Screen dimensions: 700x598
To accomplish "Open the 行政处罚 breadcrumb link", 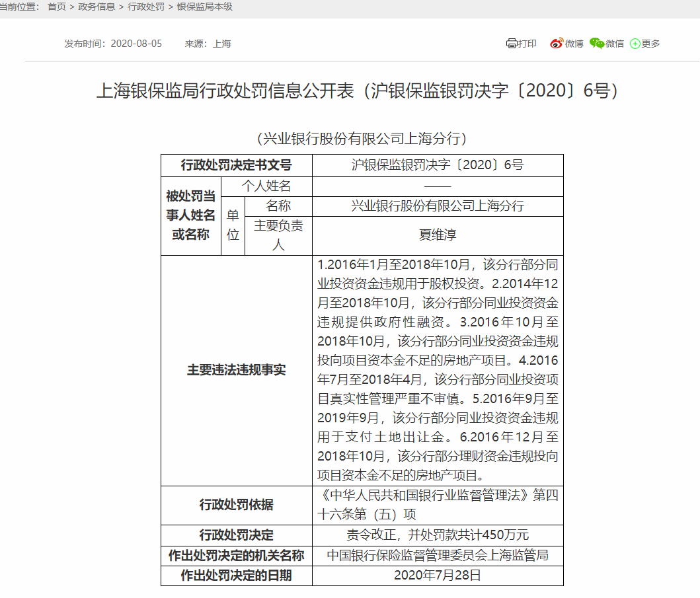I will pos(146,7).
